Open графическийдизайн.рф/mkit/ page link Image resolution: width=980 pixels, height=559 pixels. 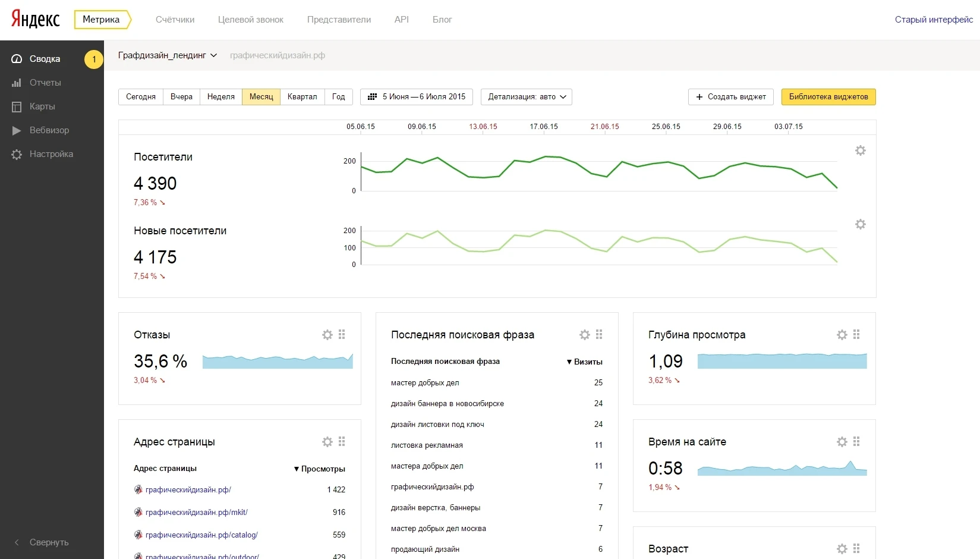[x=196, y=512]
